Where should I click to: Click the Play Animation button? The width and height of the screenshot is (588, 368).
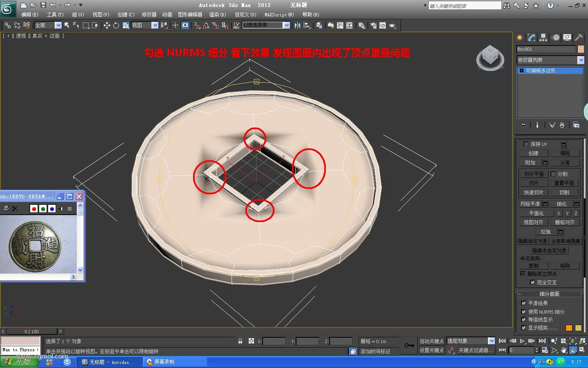(522, 341)
